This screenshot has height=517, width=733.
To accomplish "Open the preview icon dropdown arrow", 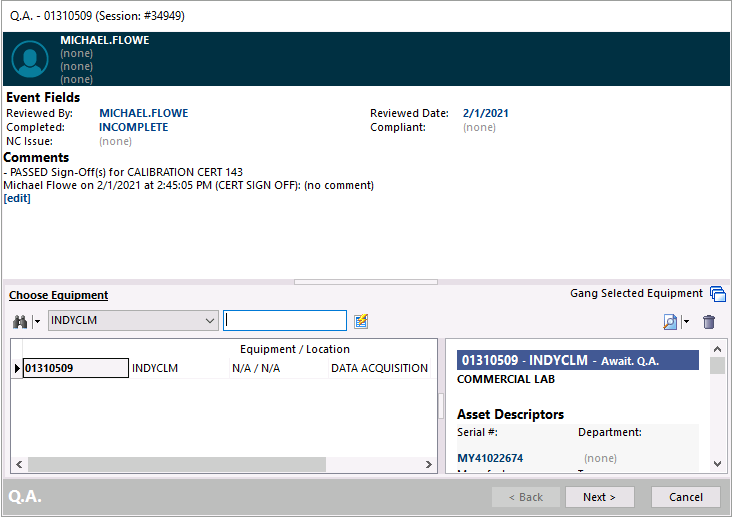I will click(x=686, y=322).
